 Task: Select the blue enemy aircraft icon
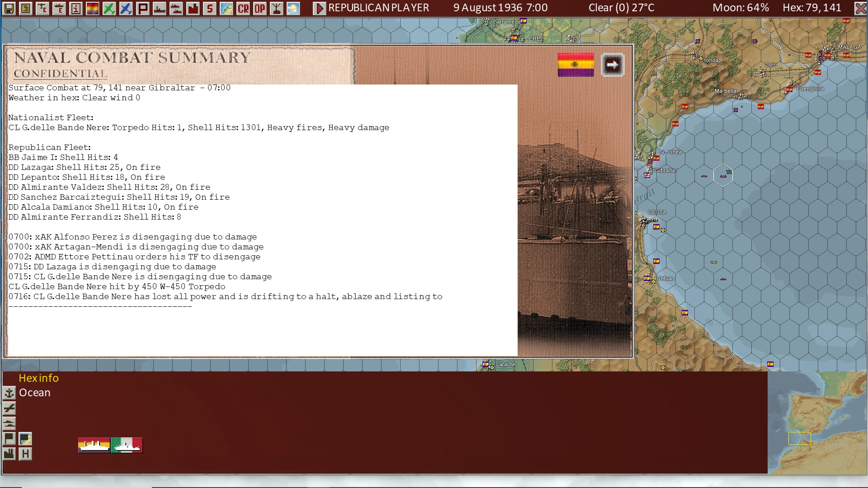126,8
